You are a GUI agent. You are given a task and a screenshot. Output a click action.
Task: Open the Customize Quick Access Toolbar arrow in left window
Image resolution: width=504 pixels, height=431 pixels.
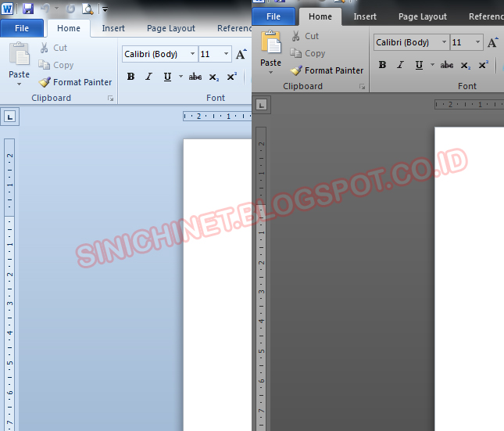pos(105,9)
